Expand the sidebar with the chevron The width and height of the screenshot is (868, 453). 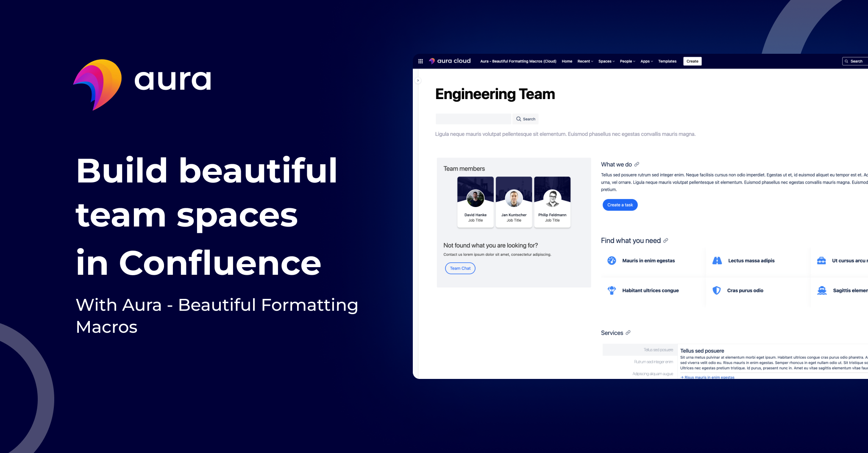coord(418,80)
